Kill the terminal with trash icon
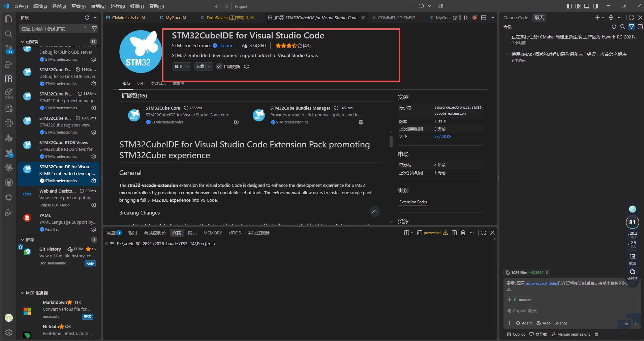The width and height of the screenshot is (644, 341). click(463, 233)
